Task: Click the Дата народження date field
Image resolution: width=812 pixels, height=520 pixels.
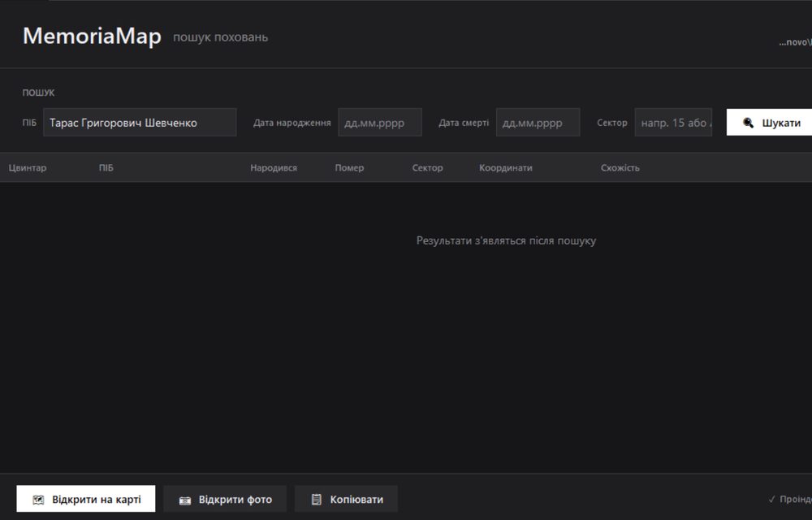Action: coord(380,122)
